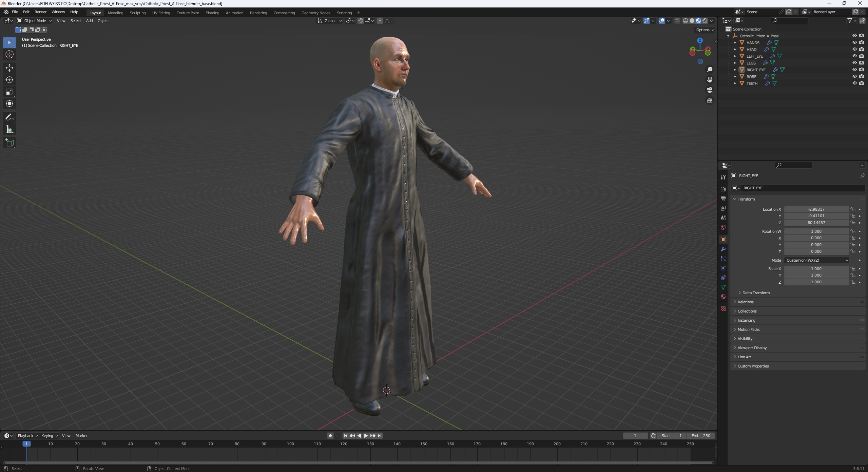Hide ROBE object in viewport
This screenshot has height=472, width=868.
pos(854,76)
